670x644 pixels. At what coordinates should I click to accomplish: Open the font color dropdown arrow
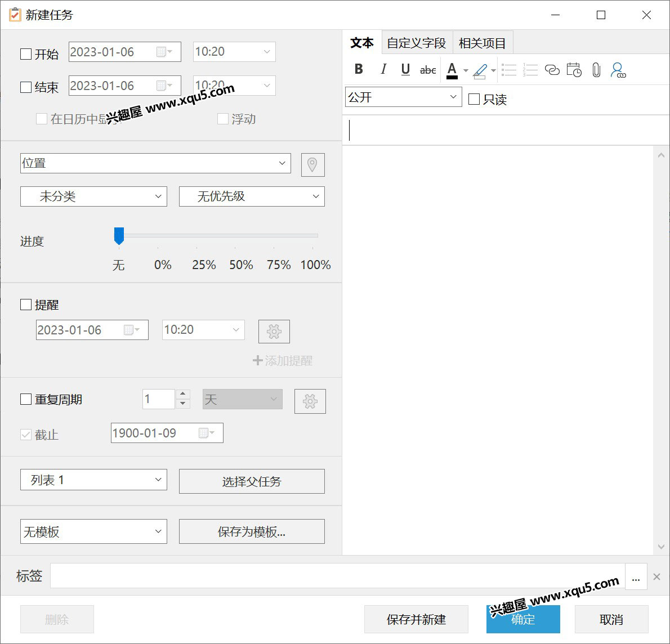point(466,70)
